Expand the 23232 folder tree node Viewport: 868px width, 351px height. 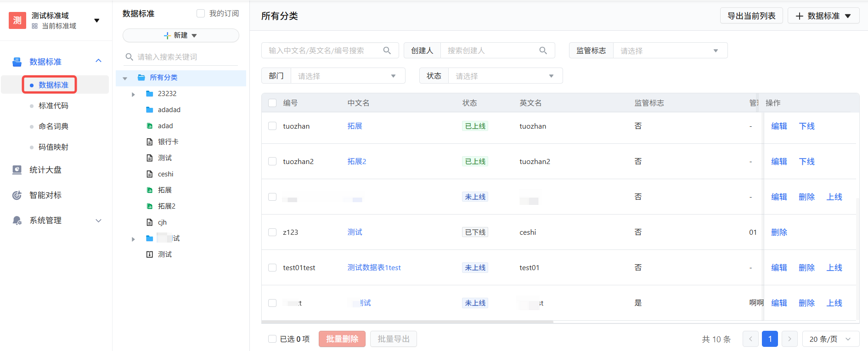(x=133, y=94)
